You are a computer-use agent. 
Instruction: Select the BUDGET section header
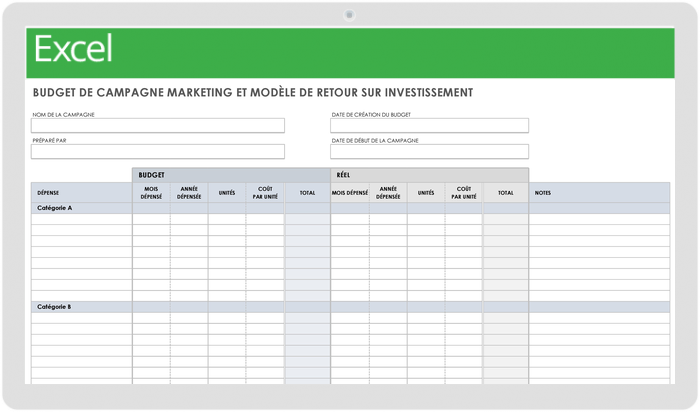[231, 175]
